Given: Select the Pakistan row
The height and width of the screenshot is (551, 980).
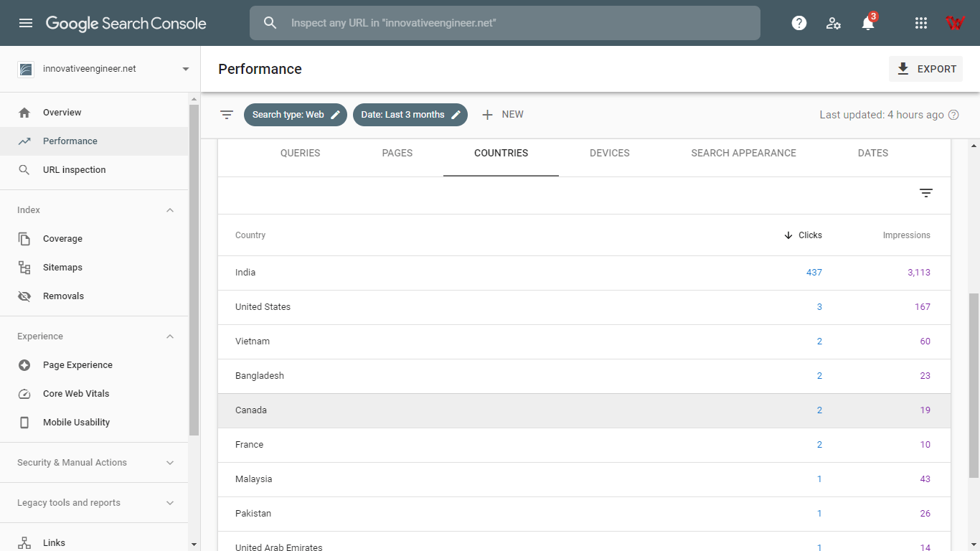Looking at the screenshot, I should click(584, 514).
